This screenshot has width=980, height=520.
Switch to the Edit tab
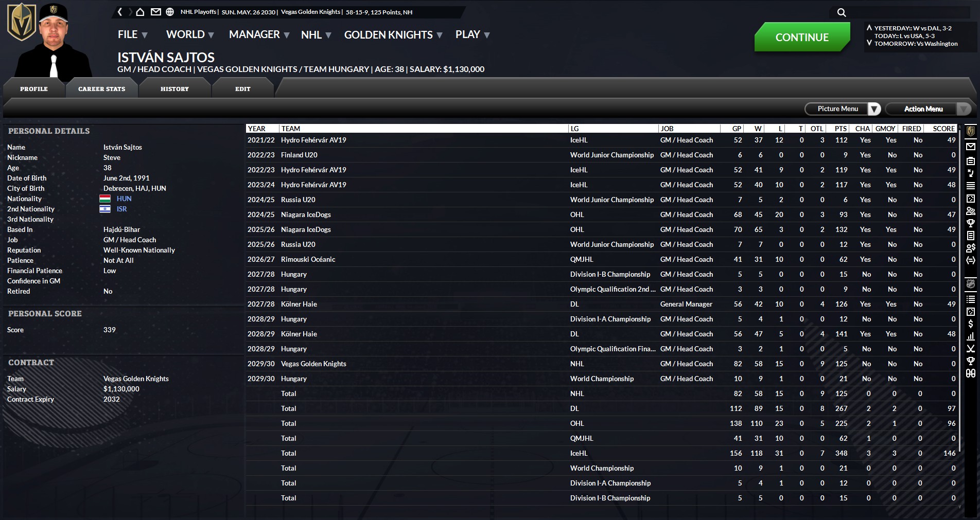coord(243,89)
